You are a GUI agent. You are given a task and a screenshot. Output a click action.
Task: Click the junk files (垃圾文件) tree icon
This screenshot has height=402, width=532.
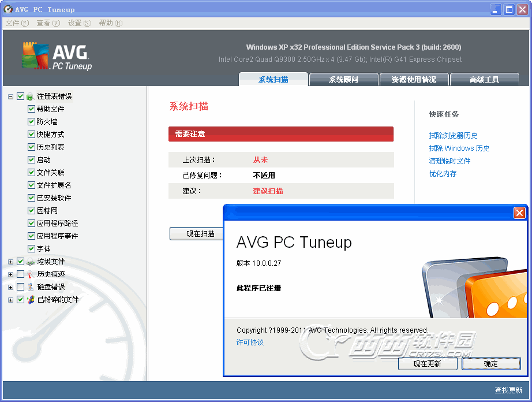coord(31,262)
